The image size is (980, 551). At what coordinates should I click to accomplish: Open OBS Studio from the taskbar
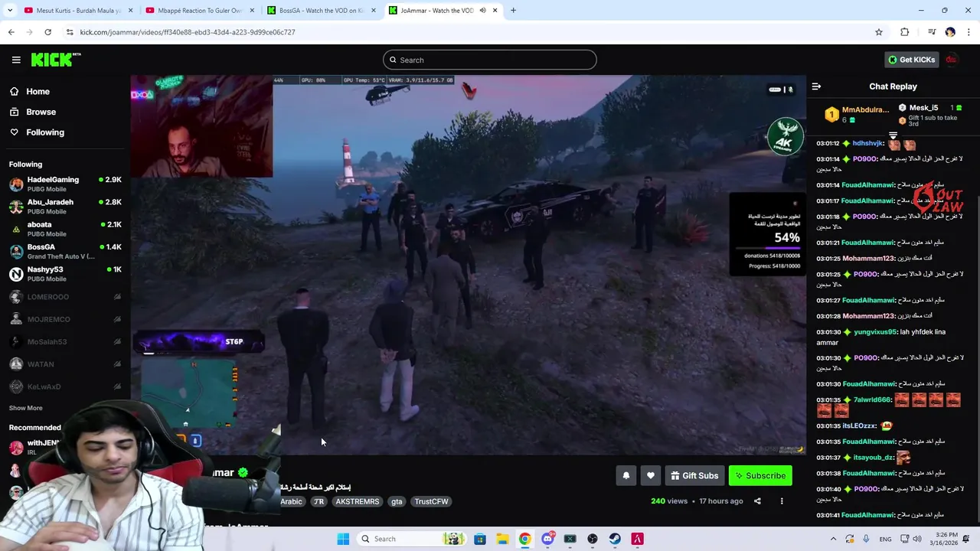click(593, 539)
